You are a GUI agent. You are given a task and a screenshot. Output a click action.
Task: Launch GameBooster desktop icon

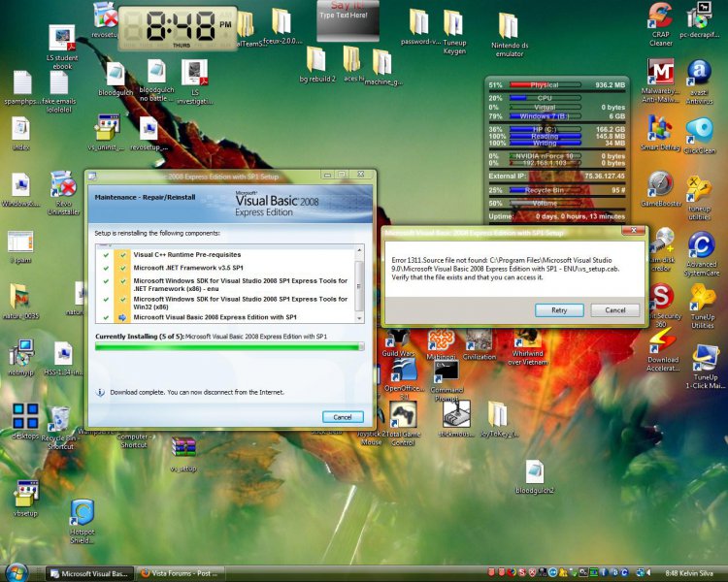tap(661, 189)
